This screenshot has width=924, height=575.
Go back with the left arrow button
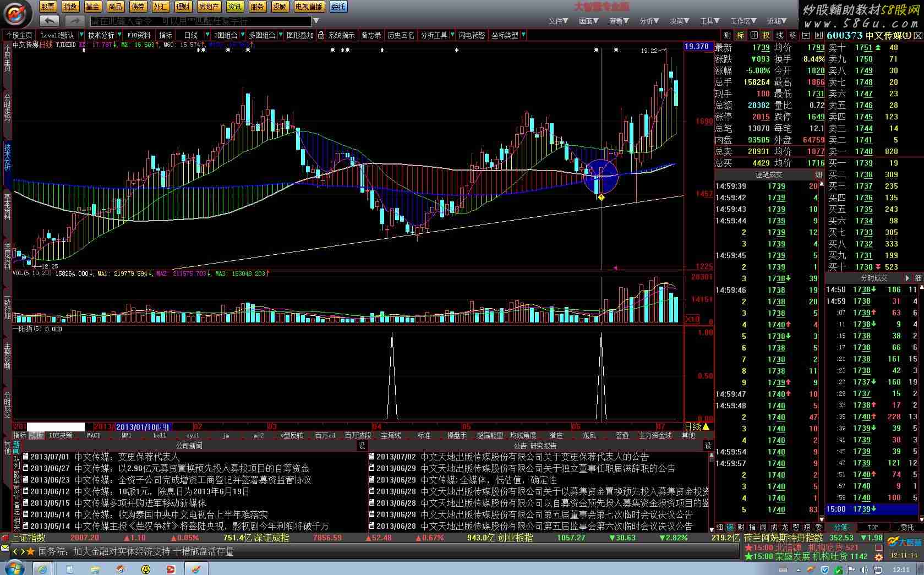point(50,21)
